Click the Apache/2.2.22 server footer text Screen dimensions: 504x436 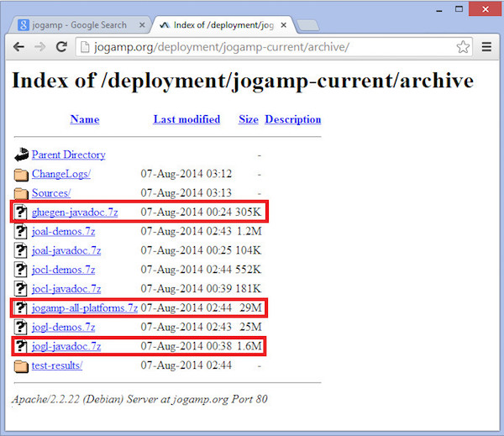coord(139,399)
